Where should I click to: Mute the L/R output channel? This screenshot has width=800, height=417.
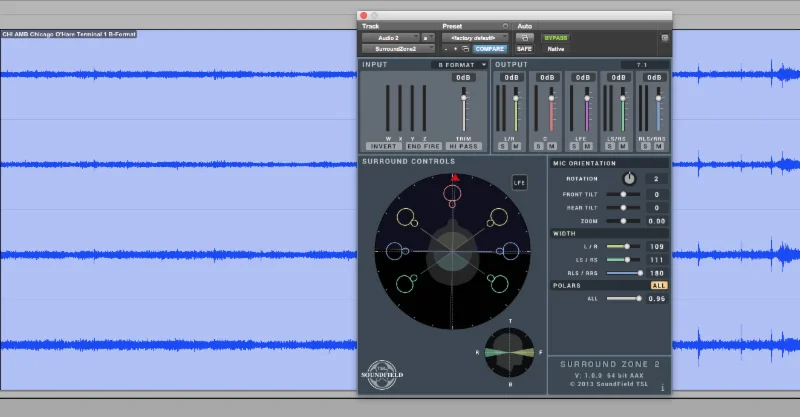(x=516, y=146)
